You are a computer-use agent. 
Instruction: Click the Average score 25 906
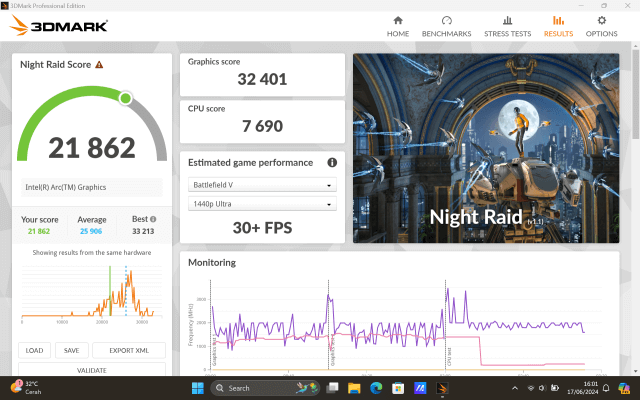[91, 231]
